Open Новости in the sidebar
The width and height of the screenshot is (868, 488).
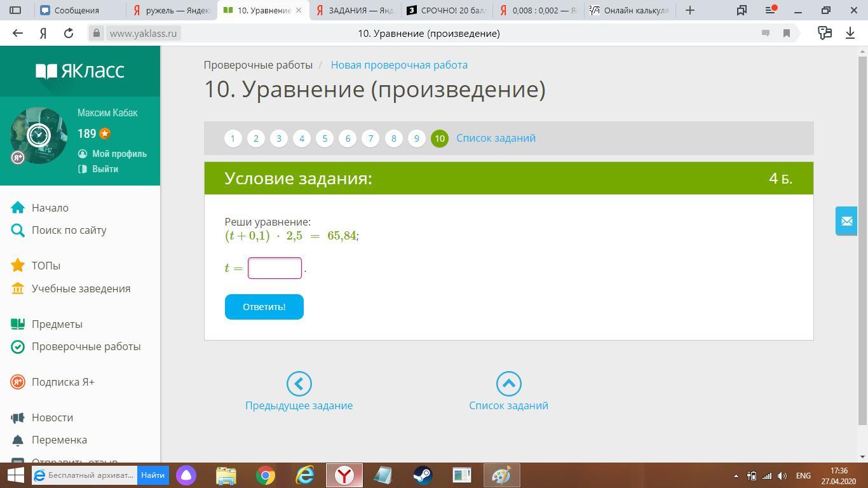pos(52,417)
